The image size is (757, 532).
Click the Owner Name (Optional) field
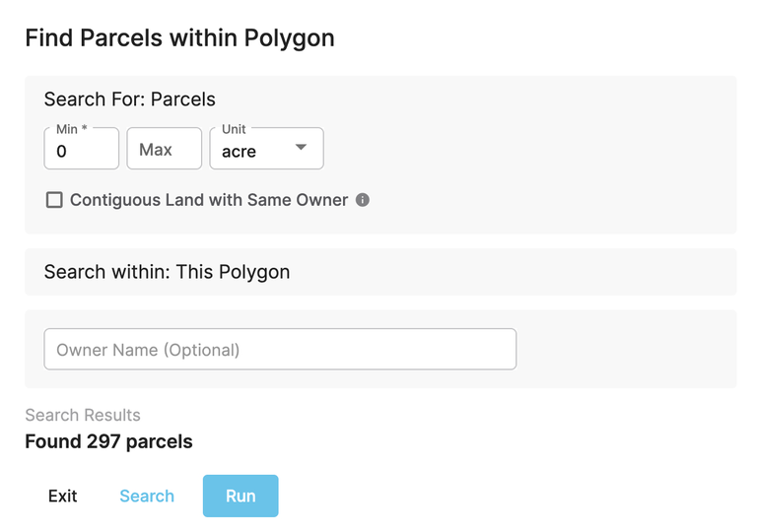(280, 350)
